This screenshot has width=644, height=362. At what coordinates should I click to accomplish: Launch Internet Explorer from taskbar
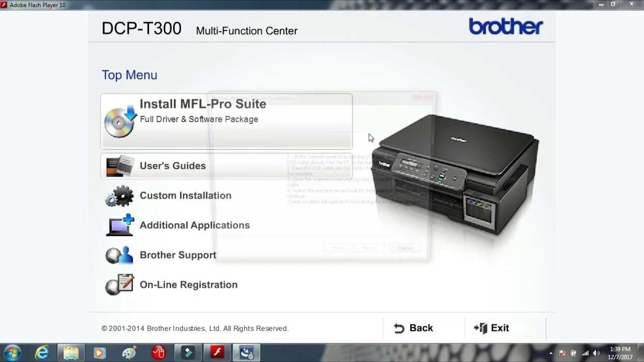[42, 352]
